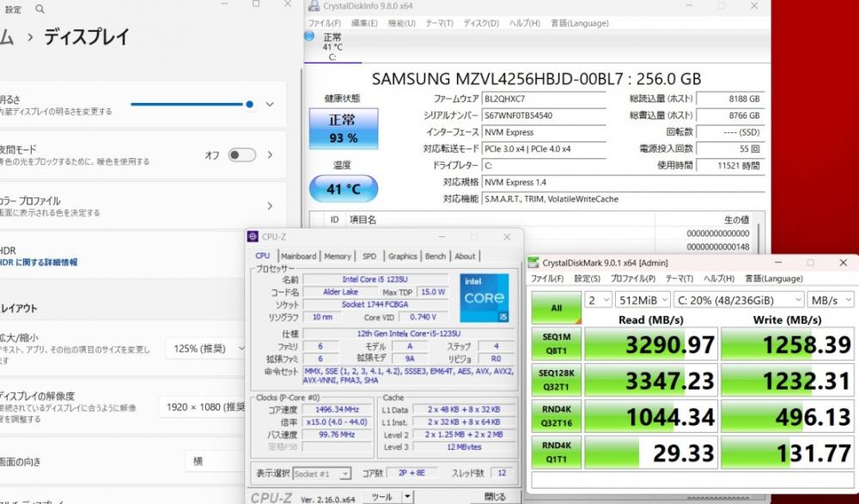
Task: Open the display resolution dropdown 1920 × 1080
Action: [204, 407]
